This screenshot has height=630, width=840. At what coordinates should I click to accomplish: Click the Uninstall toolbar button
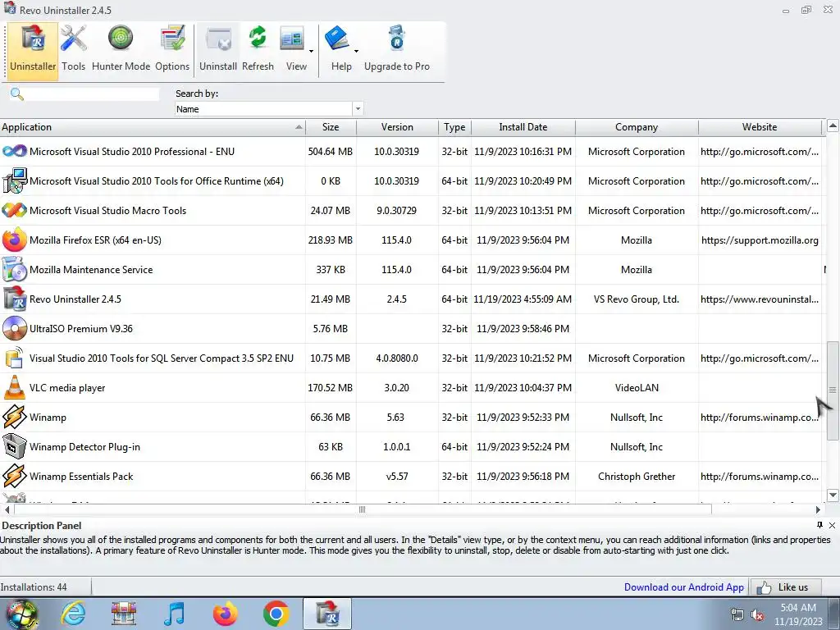pyautogui.click(x=218, y=50)
